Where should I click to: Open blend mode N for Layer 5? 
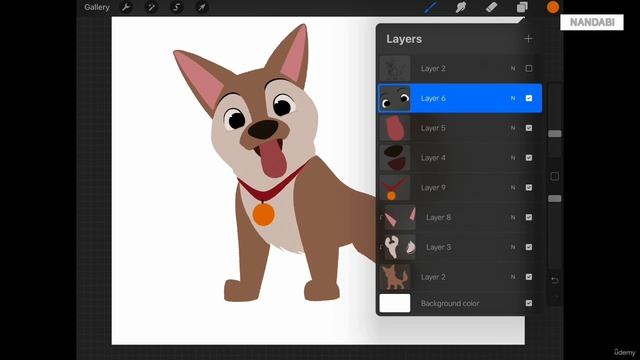pyautogui.click(x=513, y=128)
